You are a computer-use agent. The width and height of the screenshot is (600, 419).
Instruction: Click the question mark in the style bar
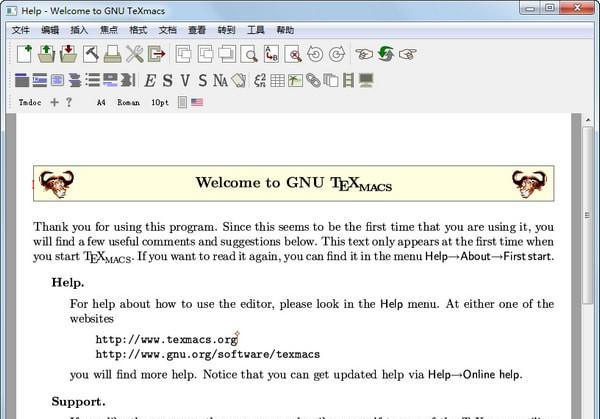[x=69, y=102]
